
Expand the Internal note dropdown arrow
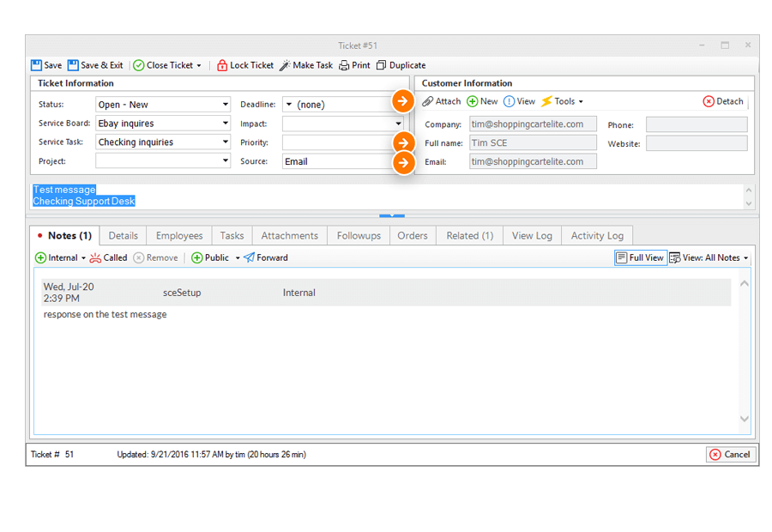coord(83,258)
